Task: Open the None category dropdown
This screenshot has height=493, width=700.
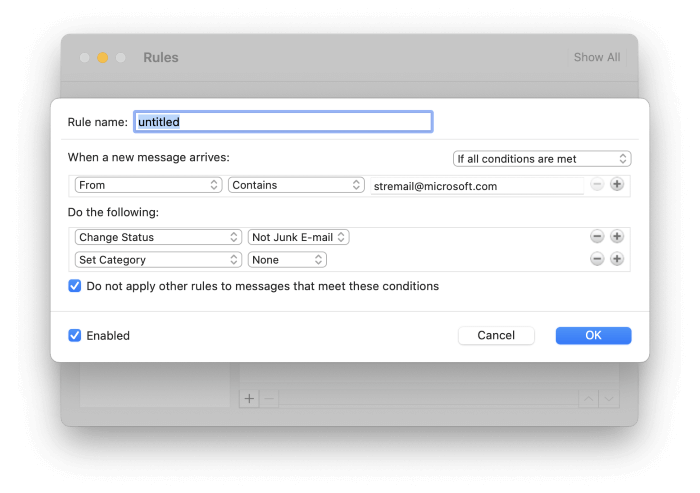Action: click(287, 260)
